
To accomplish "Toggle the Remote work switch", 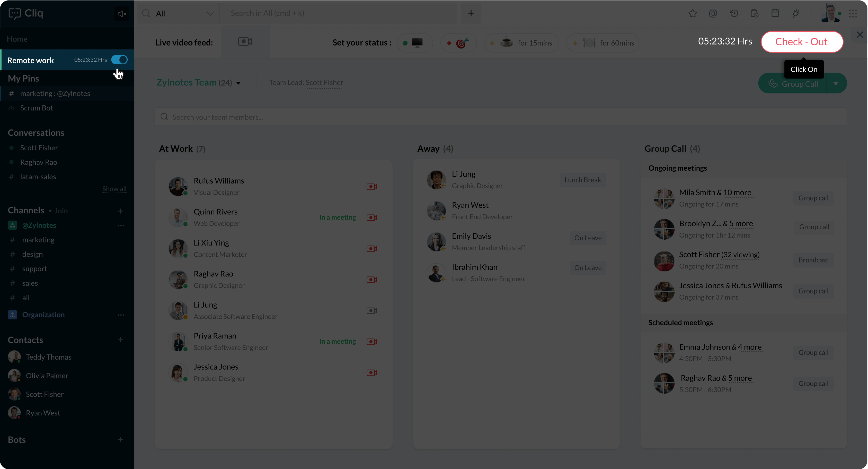I will tap(119, 60).
